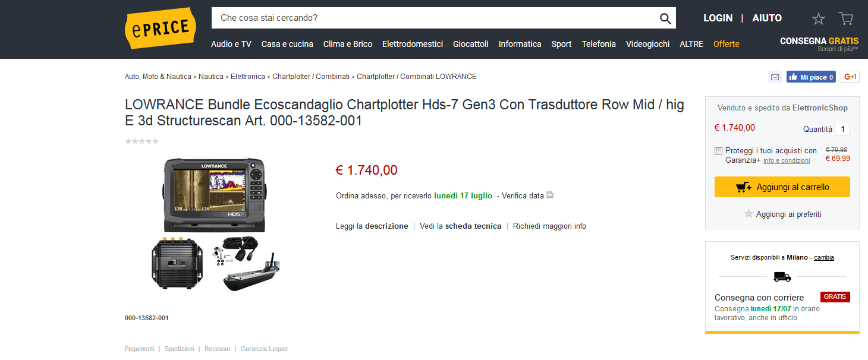Open the ALTRE categories menu
The height and width of the screenshot is (360, 868).
pyautogui.click(x=691, y=44)
